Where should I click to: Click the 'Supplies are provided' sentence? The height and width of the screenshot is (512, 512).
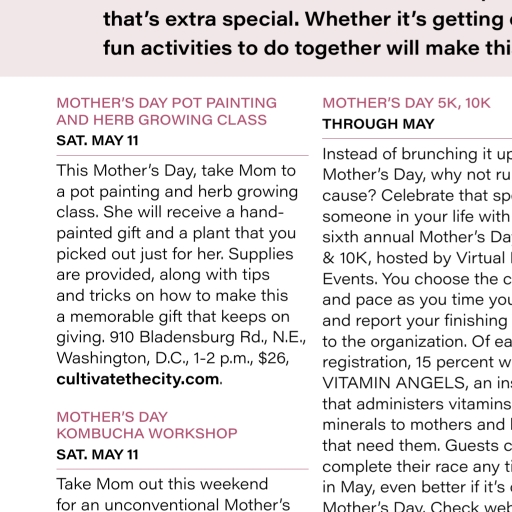pyautogui.click(x=175, y=264)
